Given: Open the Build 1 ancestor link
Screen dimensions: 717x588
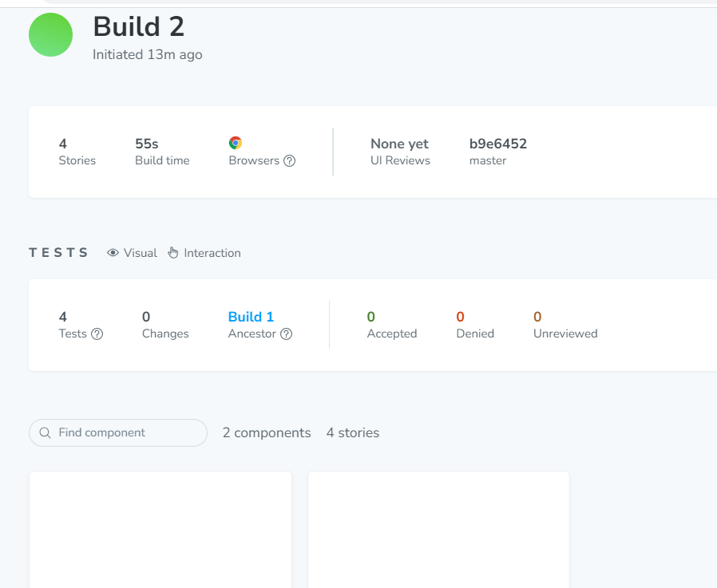Looking at the screenshot, I should click(251, 317).
